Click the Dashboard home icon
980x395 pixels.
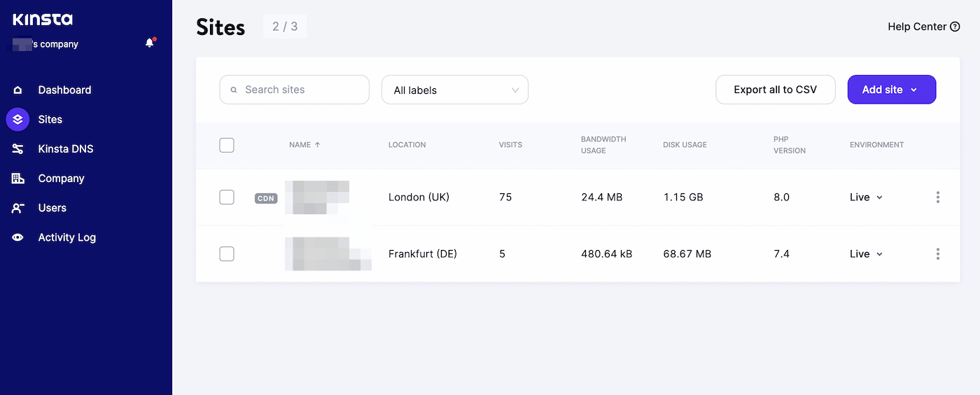pos(18,90)
